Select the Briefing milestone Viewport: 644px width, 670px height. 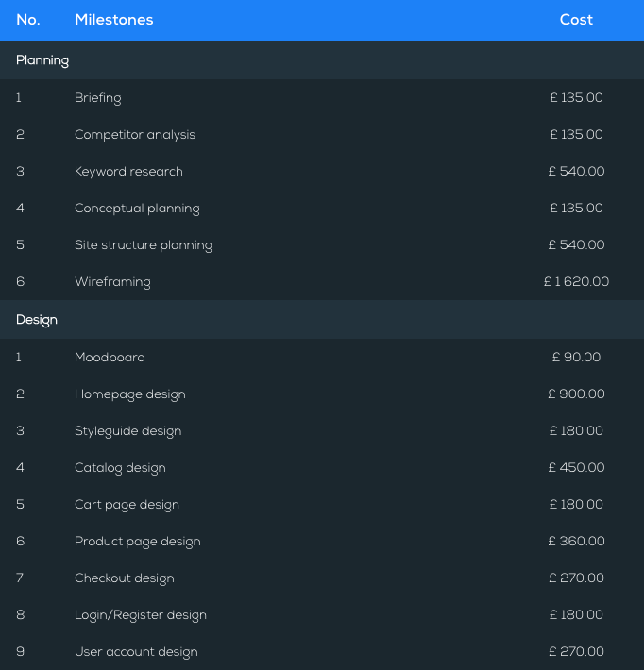97,98
